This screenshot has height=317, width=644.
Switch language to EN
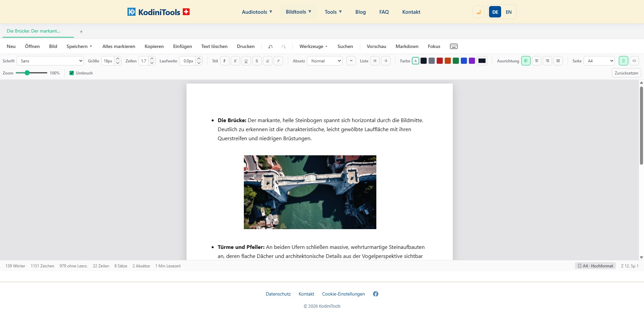508,12
